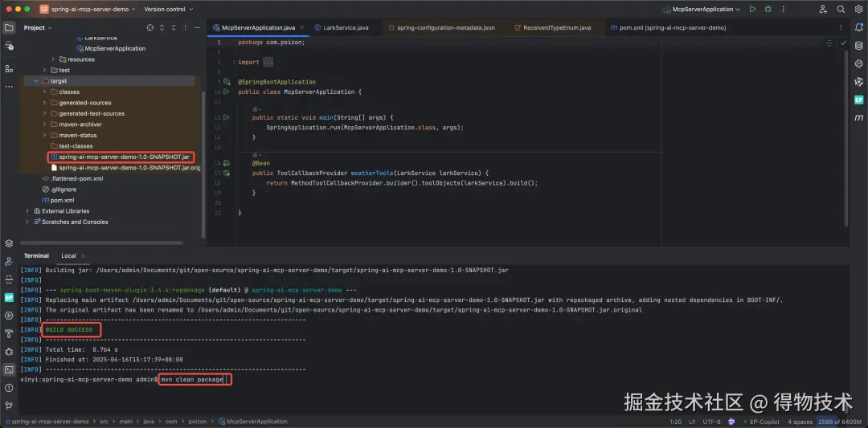The height and width of the screenshot is (428, 868).
Task: Select McpServerApplication.java editor tab
Action: click(x=258, y=27)
